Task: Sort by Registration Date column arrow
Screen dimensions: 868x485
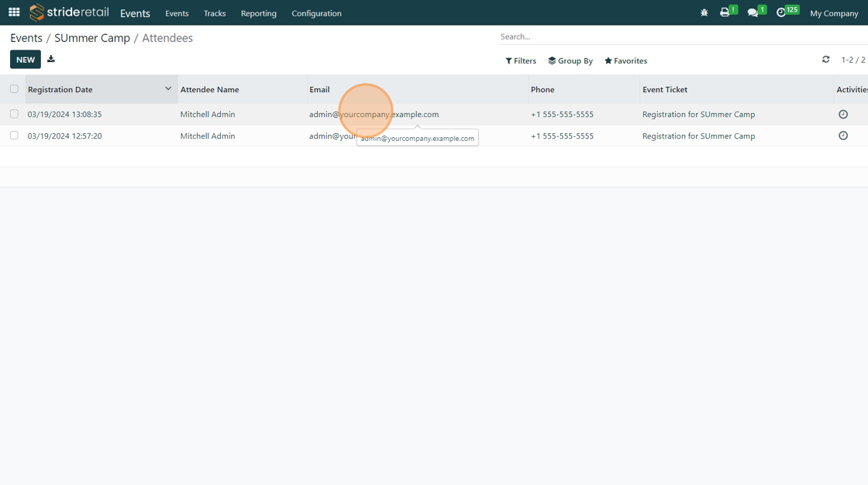Action: pyautogui.click(x=167, y=88)
